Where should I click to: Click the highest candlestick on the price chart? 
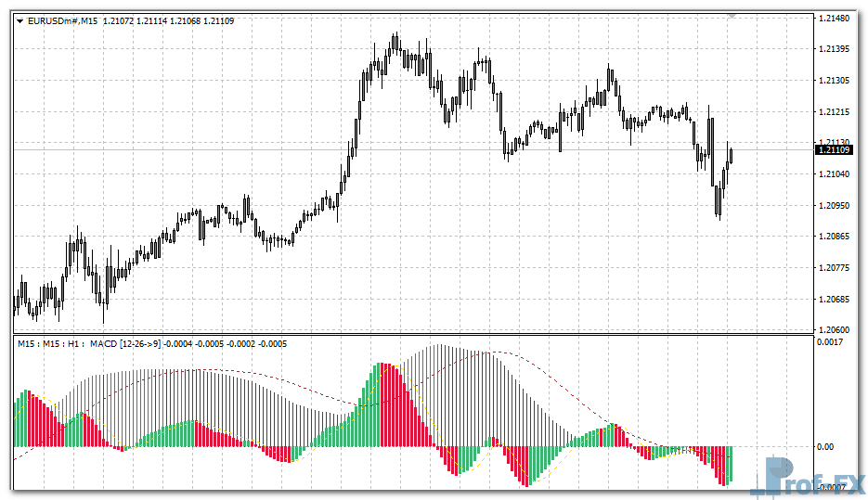pyautogui.click(x=395, y=43)
